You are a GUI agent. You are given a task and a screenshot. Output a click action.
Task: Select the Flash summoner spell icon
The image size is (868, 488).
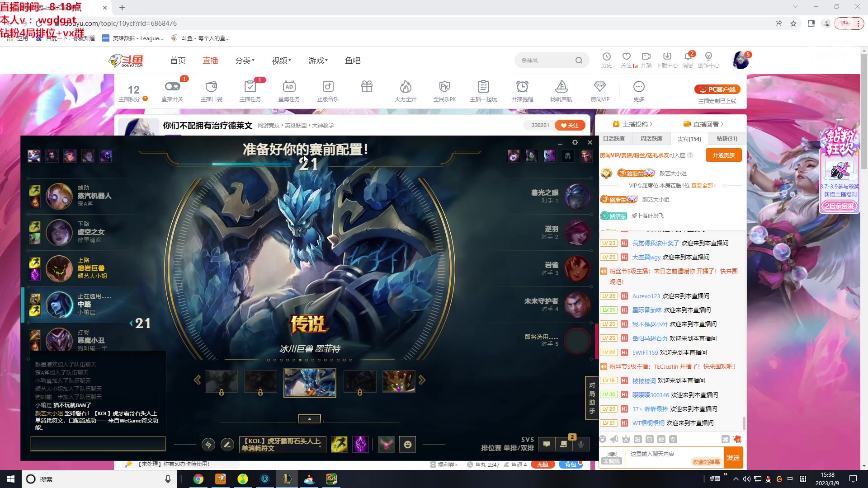(339, 445)
